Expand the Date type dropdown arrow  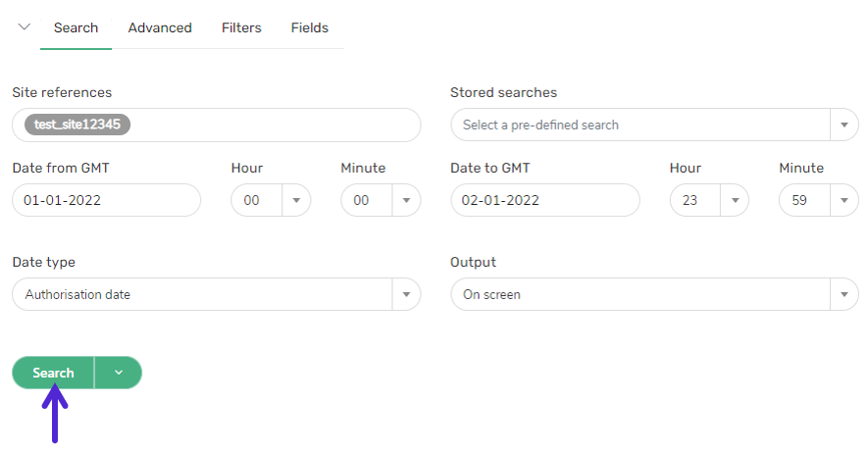[406, 294]
